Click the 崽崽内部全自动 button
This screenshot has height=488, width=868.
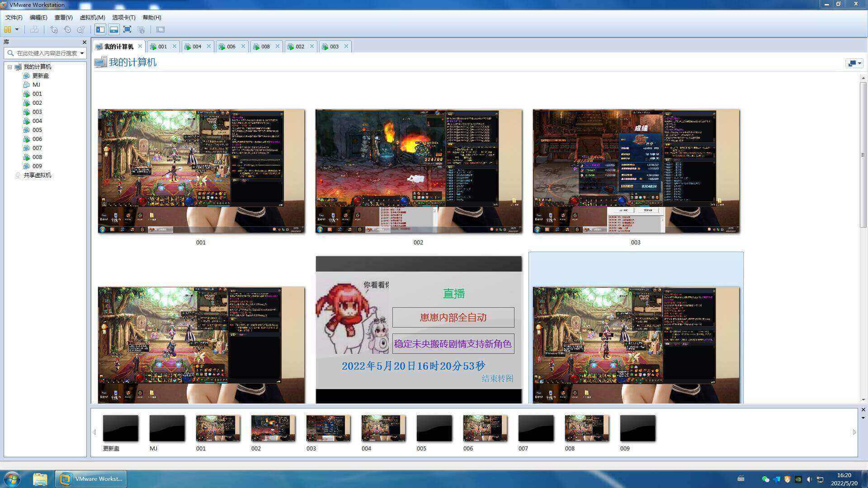[x=453, y=317]
